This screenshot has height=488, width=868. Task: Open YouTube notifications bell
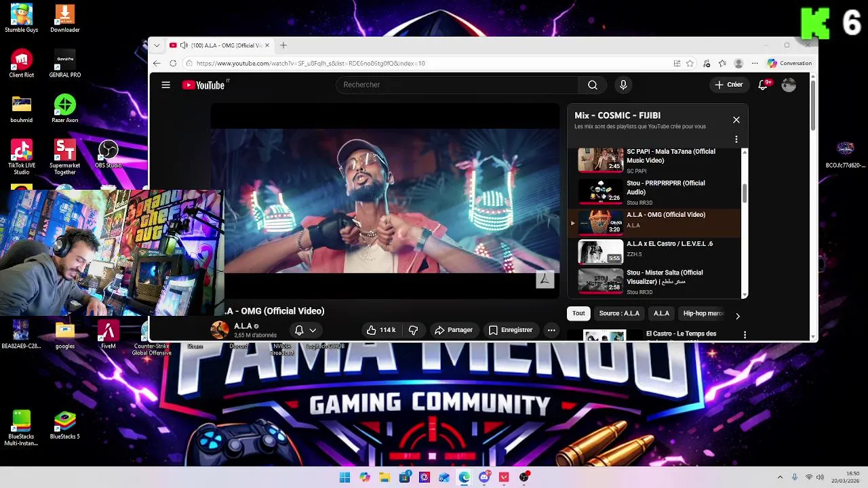pos(764,85)
